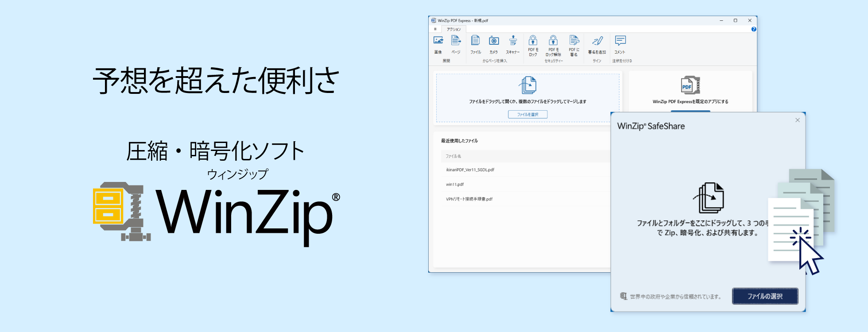Screen dimensions: 868x332
Task: Click the ページ export icon in the ribbon
Action: (x=456, y=41)
